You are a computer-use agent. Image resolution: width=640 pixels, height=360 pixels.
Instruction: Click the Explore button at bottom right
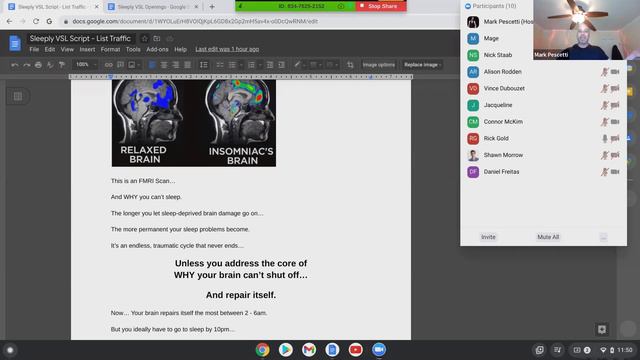(602, 329)
